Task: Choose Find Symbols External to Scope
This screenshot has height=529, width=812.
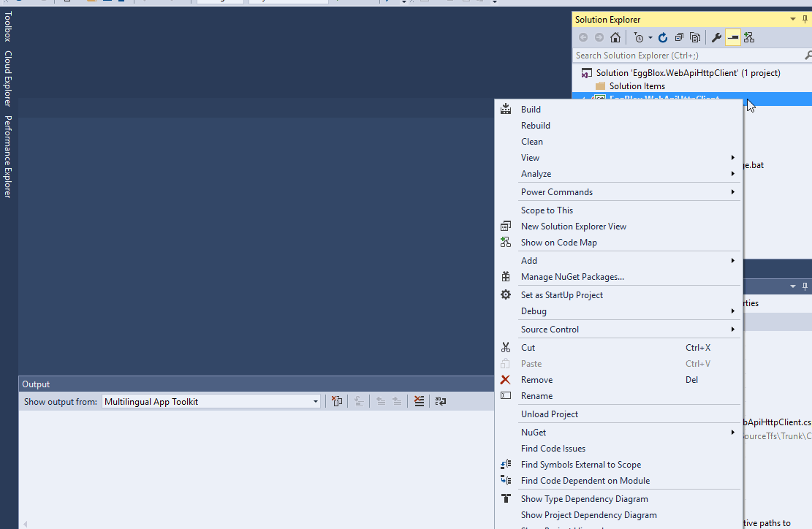Action: 619,464
